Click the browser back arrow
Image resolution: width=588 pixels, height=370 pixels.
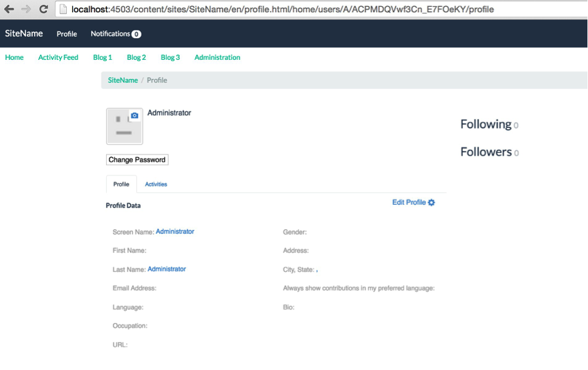(x=9, y=10)
